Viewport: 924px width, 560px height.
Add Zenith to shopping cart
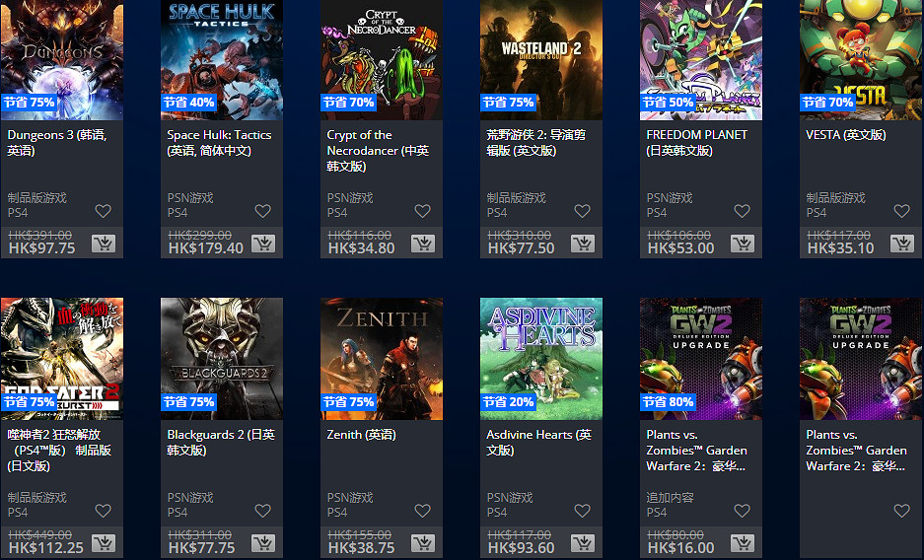(423, 543)
